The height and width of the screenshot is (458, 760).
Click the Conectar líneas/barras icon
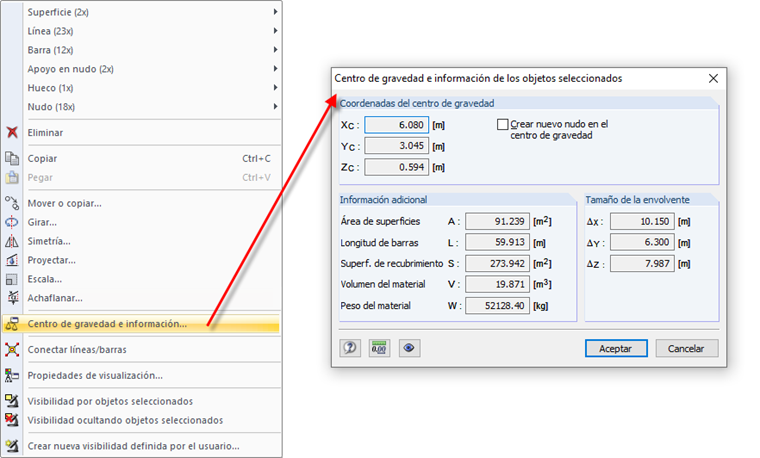[x=12, y=349]
